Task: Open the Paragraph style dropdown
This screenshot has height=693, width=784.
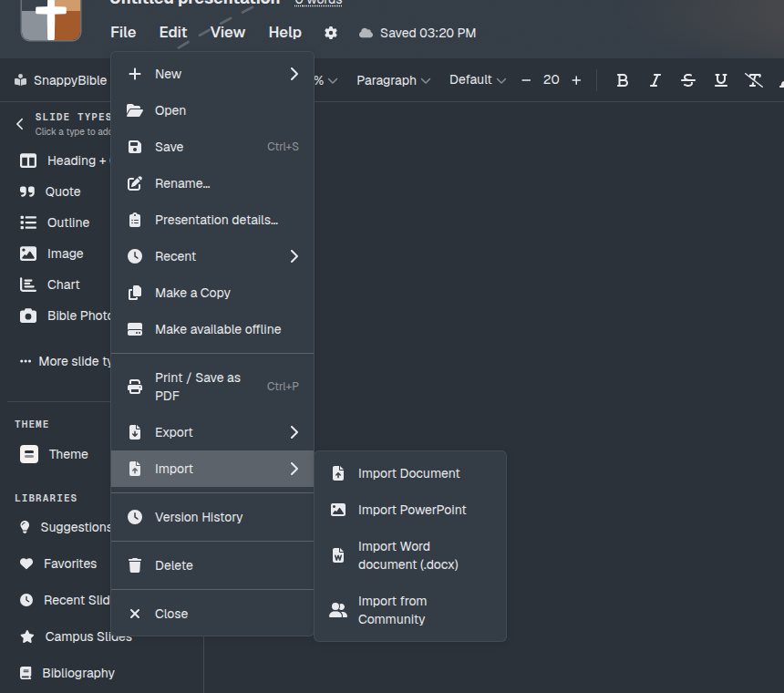Action: click(x=393, y=80)
